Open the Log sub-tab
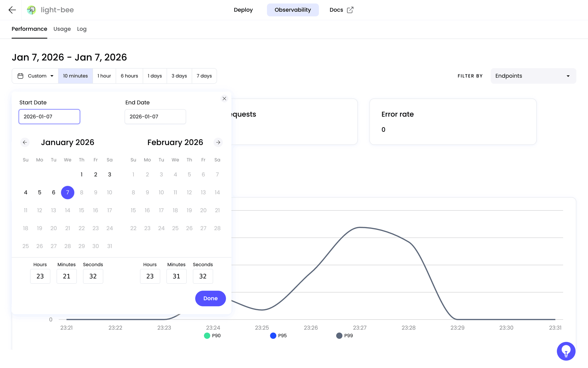This screenshot has width=588, height=368. tap(82, 29)
